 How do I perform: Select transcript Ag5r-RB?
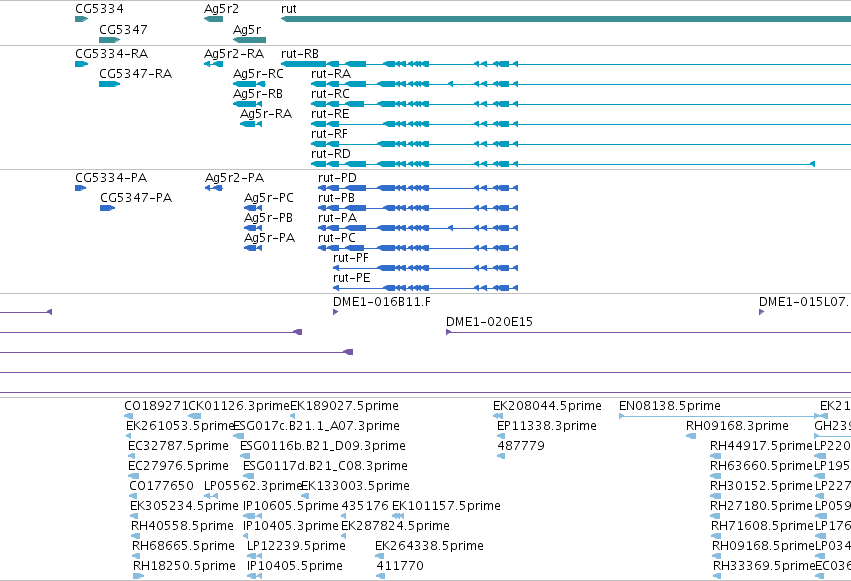click(258, 94)
